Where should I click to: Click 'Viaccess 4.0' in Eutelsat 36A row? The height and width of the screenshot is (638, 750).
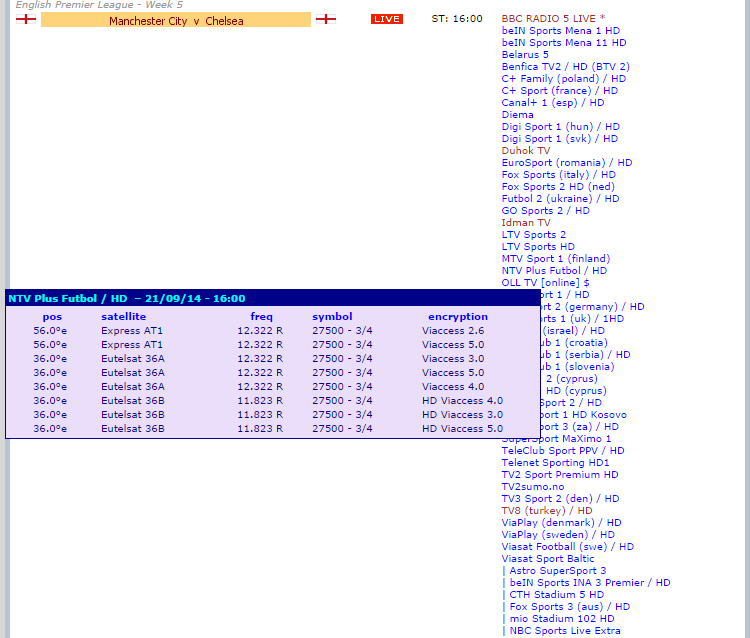(453, 386)
